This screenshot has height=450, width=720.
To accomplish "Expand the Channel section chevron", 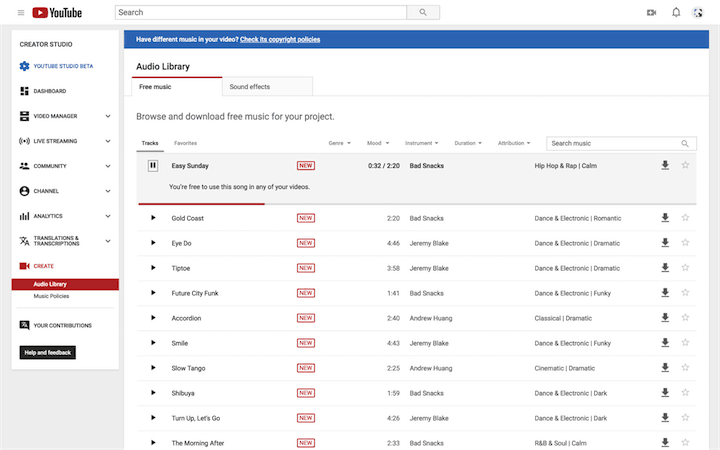I will pos(108,191).
